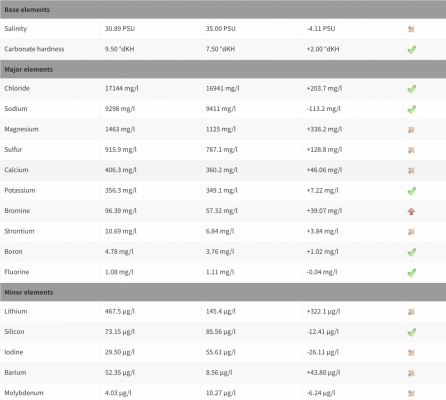Image resolution: width=446 pixels, height=400 pixels.
Task: Click the green checkmark beside Chloride
Action: click(x=412, y=89)
